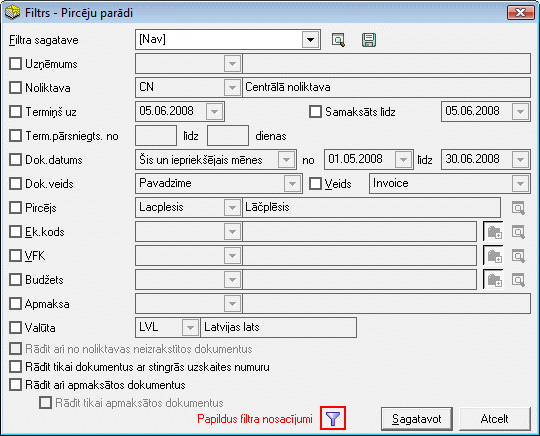
Task: Click the search icon in the Budžets row
Action: point(518,280)
